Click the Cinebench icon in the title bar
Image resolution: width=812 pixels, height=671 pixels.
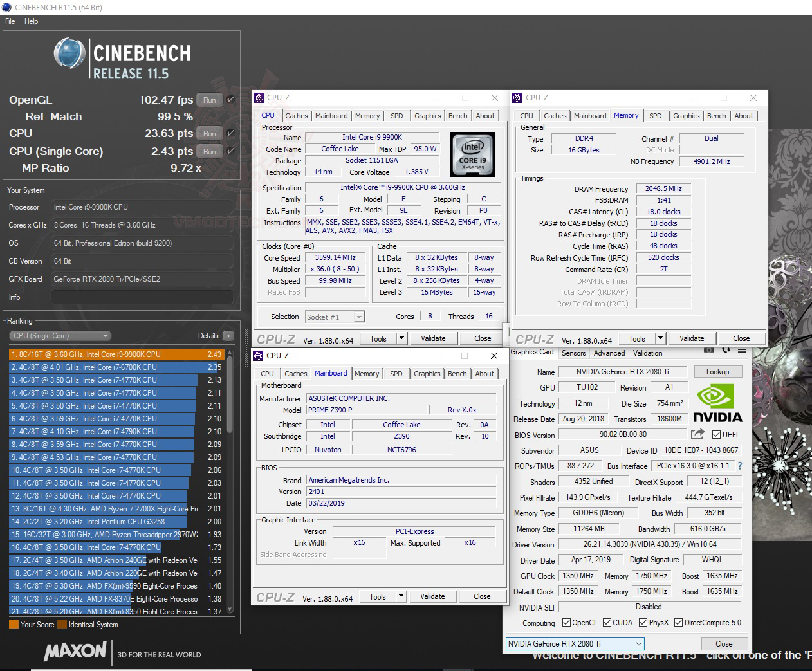(x=6, y=7)
